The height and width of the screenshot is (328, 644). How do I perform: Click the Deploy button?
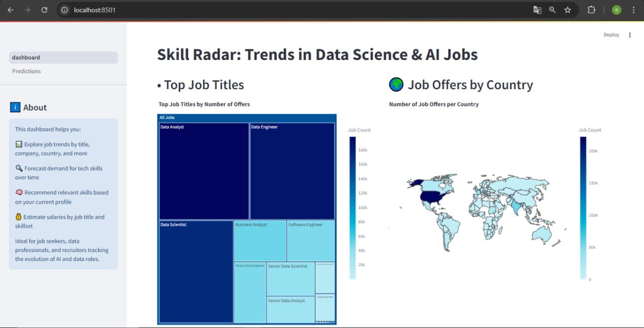(x=611, y=34)
